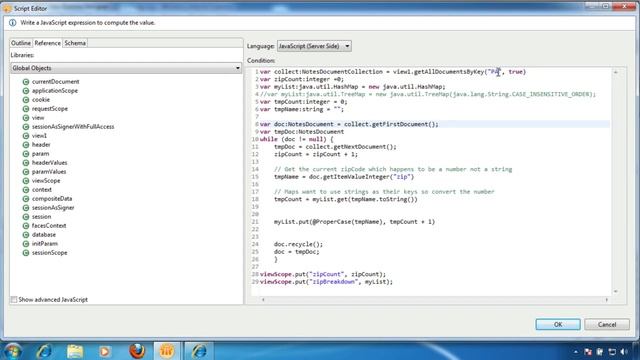Image resolution: width=640 pixels, height=360 pixels.
Task: Click the icon beside param
Action: click(x=26, y=153)
